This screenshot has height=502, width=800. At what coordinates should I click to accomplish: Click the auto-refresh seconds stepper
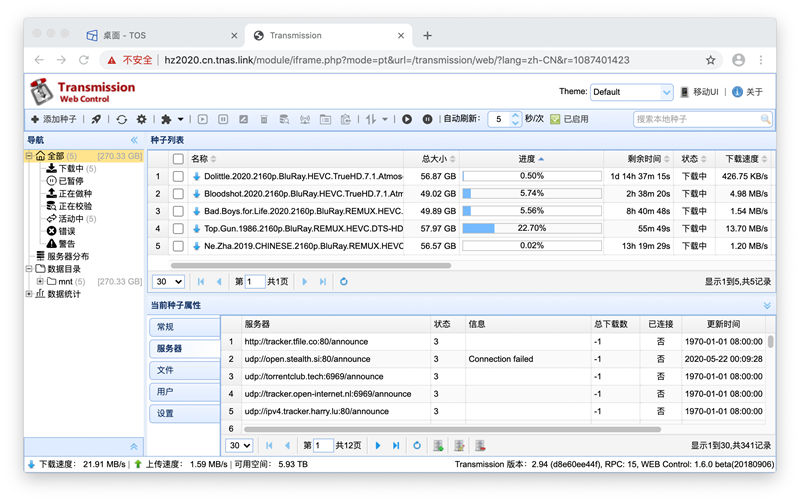515,119
